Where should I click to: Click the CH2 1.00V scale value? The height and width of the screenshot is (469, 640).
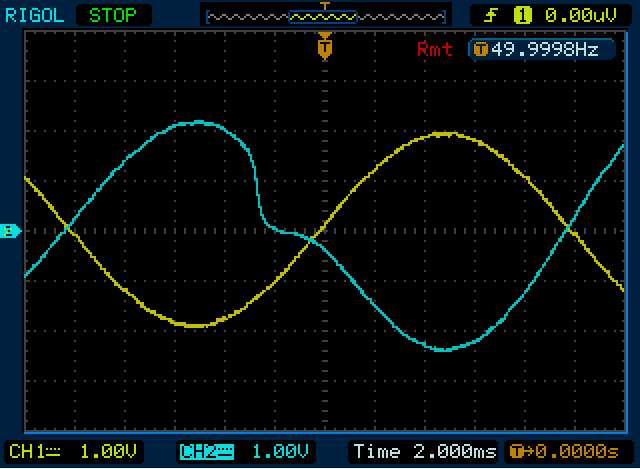(x=280, y=451)
